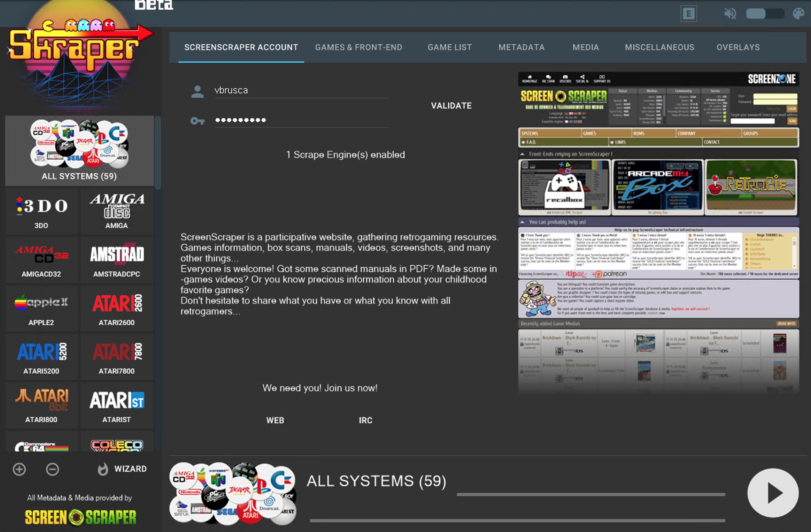Image resolution: width=811 pixels, height=532 pixels.
Task: Pick the Atari ST system
Action: pos(117,405)
